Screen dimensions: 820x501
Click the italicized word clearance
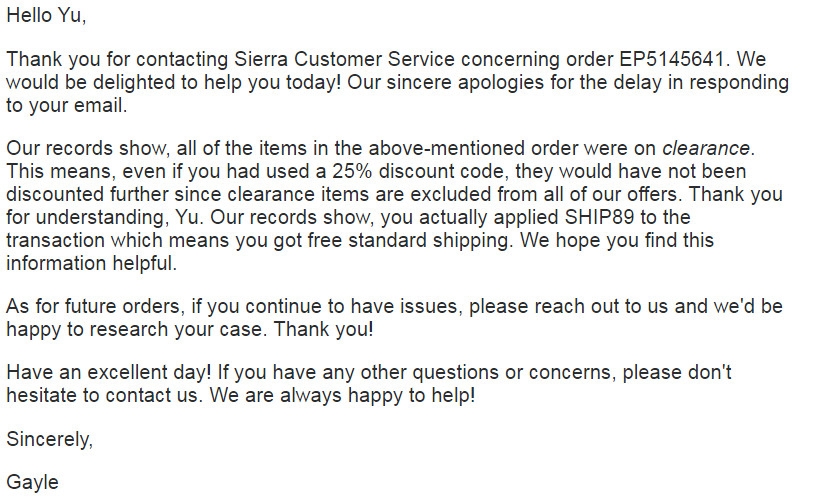[x=706, y=149]
